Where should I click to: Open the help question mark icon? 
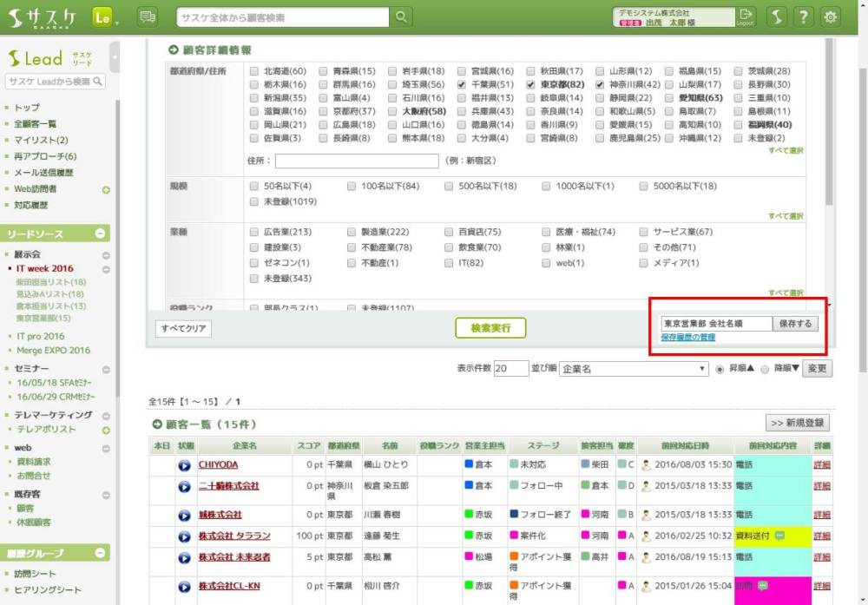[804, 17]
